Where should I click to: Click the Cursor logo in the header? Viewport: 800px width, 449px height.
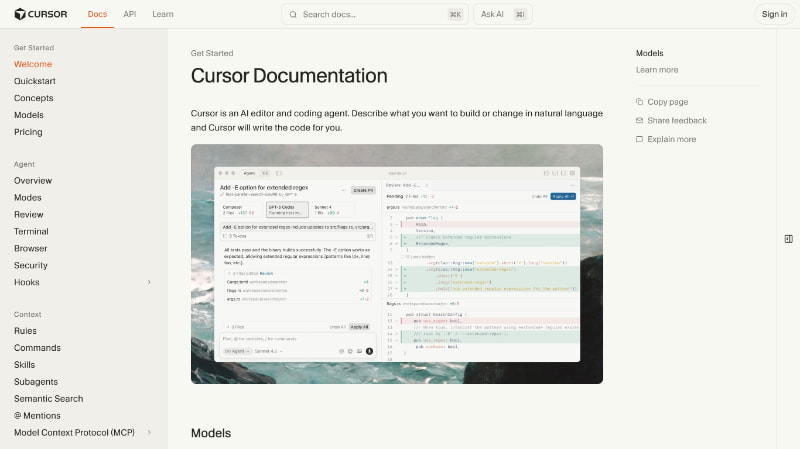click(41, 14)
